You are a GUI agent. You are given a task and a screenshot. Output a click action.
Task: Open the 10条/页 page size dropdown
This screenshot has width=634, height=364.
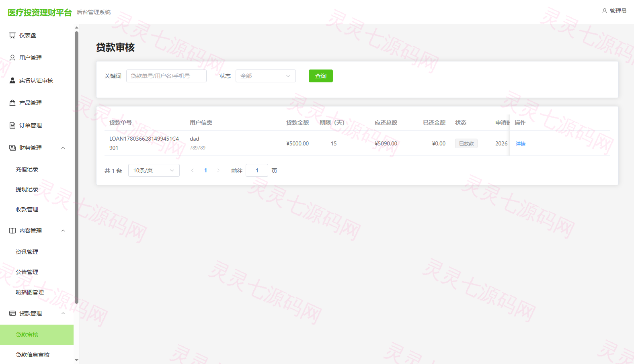pyautogui.click(x=154, y=170)
